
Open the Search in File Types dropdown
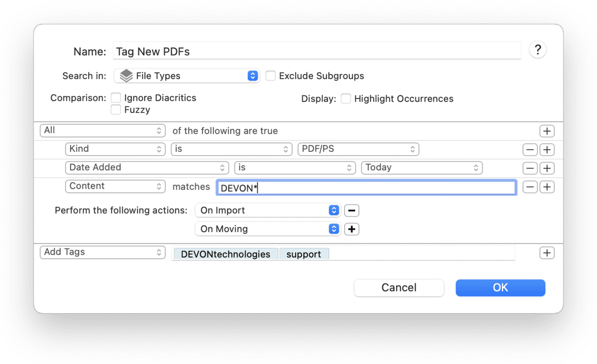pos(187,76)
